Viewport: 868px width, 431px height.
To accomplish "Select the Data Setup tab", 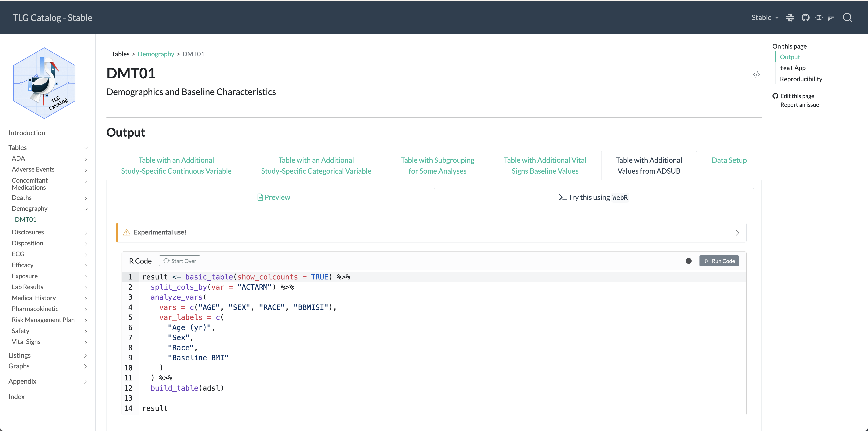I will click(729, 160).
